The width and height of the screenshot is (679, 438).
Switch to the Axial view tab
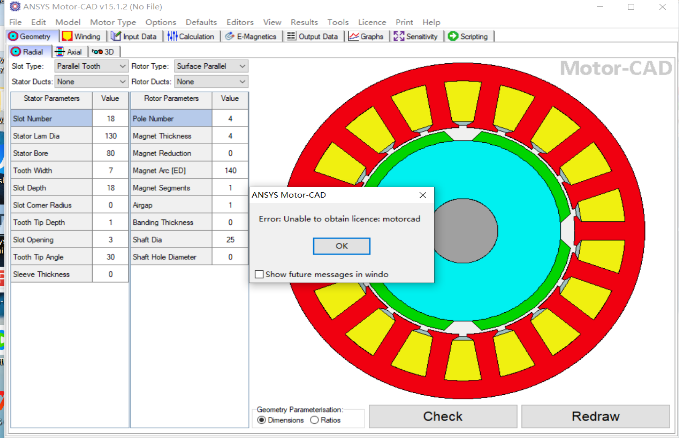(x=68, y=51)
